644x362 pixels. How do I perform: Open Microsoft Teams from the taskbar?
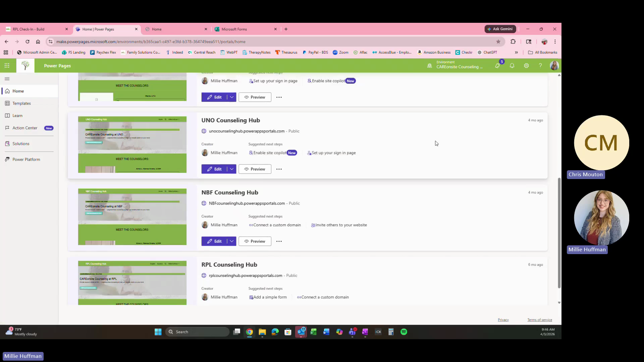pyautogui.click(x=352, y=332)
